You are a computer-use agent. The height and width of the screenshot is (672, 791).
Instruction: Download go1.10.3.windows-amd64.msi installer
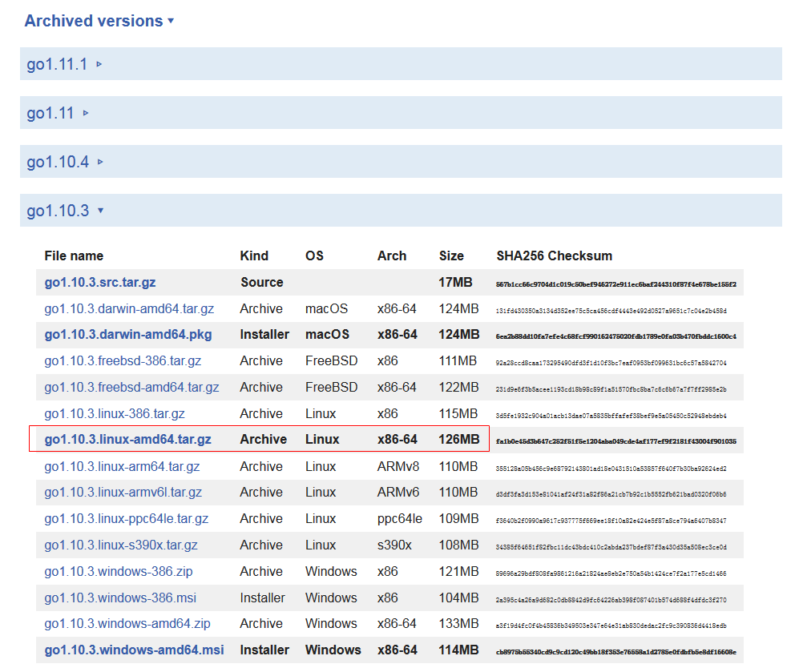pyautogui.click(x=134, y=650)
